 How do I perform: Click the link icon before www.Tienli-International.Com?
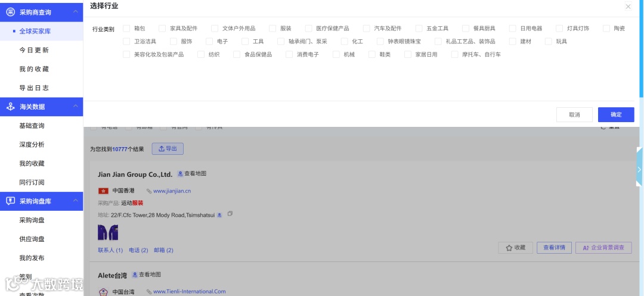[x=148, y=291]
